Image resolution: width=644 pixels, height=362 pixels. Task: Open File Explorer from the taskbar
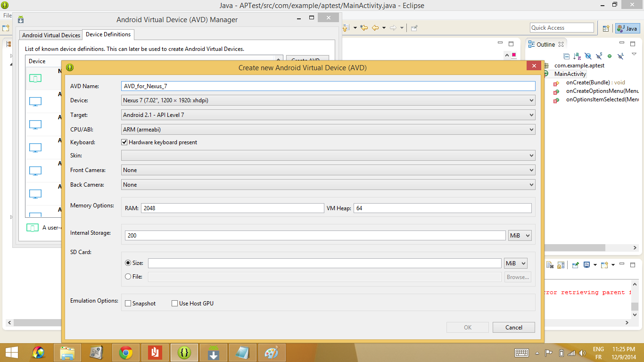point(67,352)
